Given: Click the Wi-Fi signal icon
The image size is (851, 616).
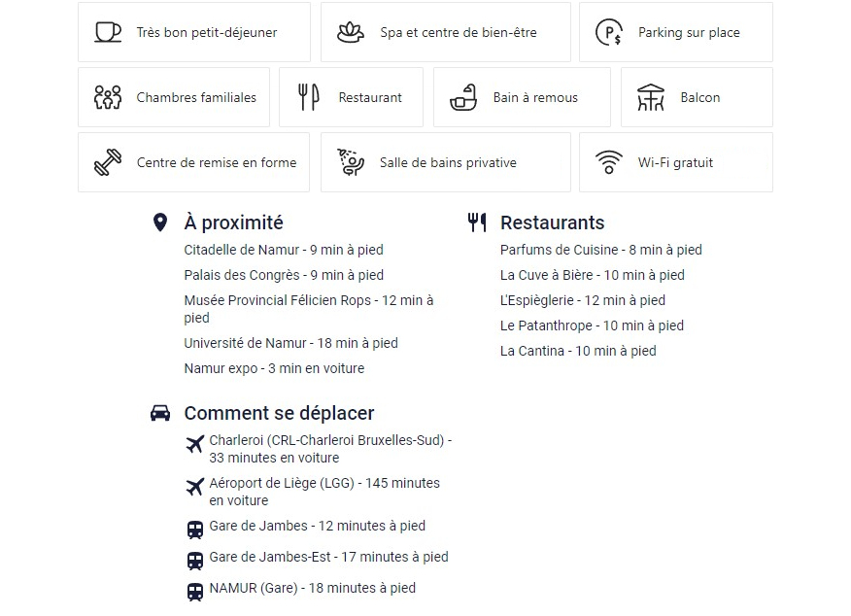Looking at the screenshot, I should 609,162.
